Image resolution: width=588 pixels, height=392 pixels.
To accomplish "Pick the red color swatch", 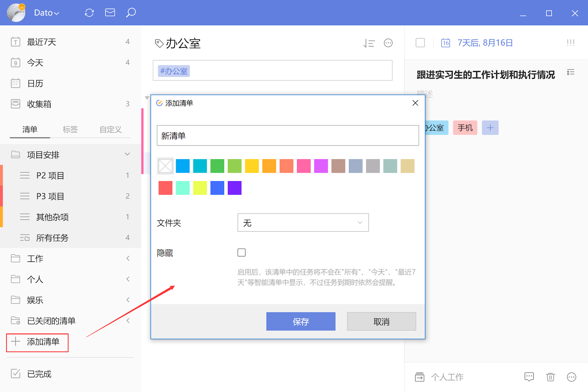I will [165, 188].
